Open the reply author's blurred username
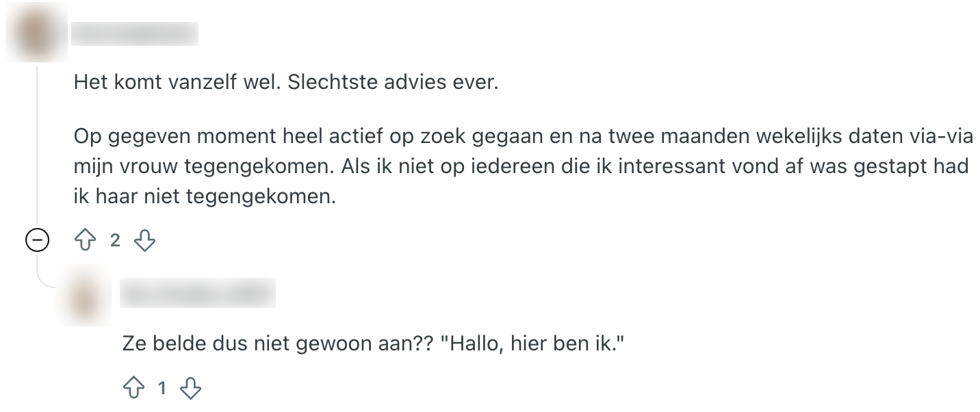980x412 pixels. (198, 293)
